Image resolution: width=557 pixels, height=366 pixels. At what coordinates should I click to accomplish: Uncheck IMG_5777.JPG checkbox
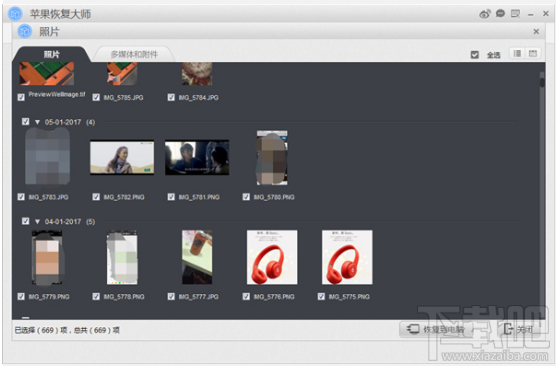[x=171, y=296]
